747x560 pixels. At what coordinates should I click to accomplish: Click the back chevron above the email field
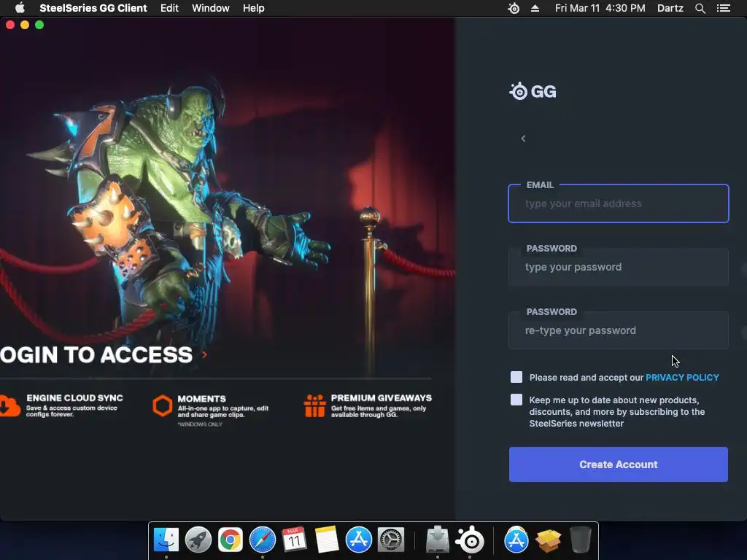[523, 139]
